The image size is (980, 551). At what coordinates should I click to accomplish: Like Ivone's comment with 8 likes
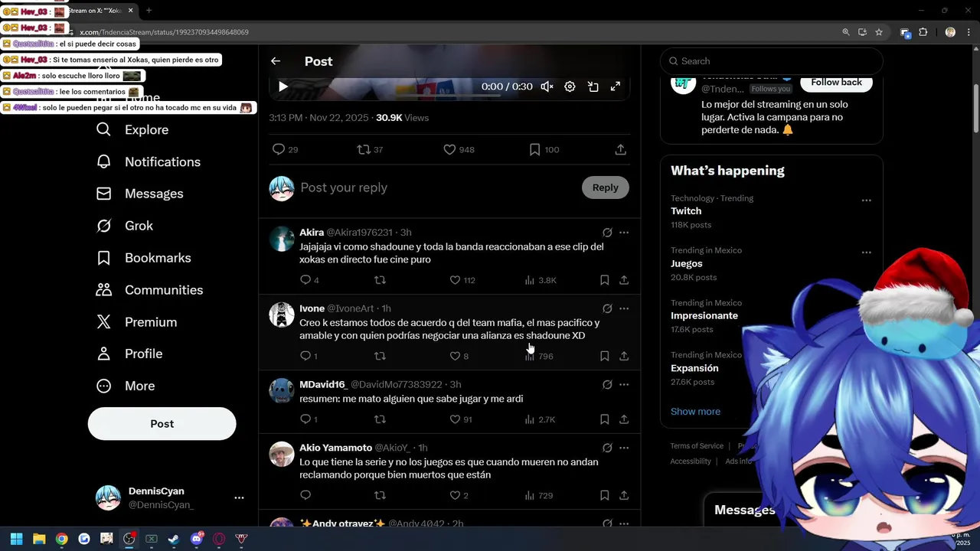[459, 356]
